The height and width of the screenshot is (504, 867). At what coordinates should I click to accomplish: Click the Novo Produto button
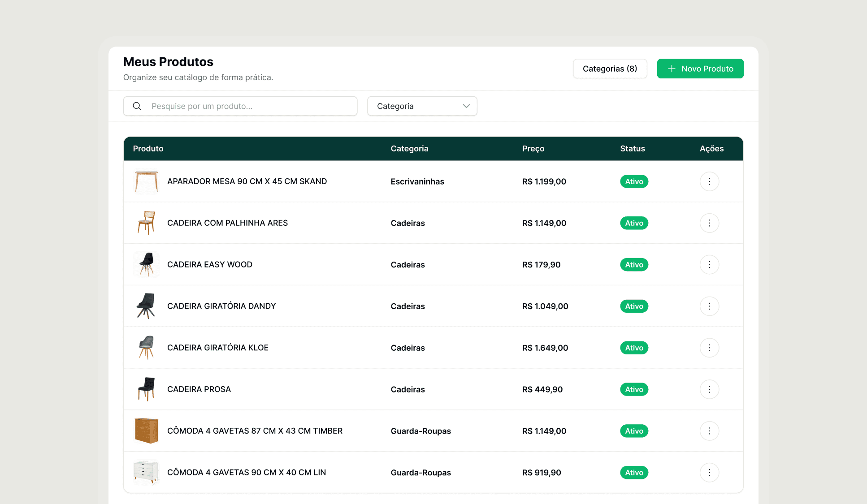[x=700, y=69]
